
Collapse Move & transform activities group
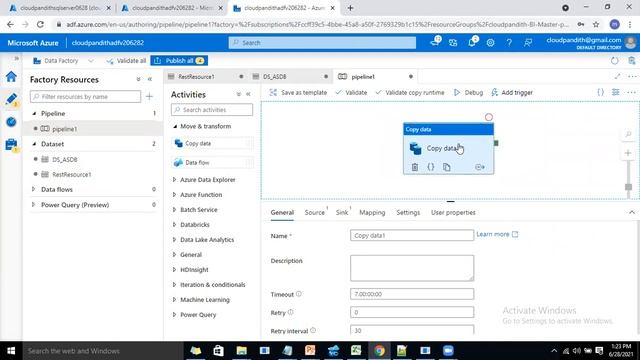[175, 127]
